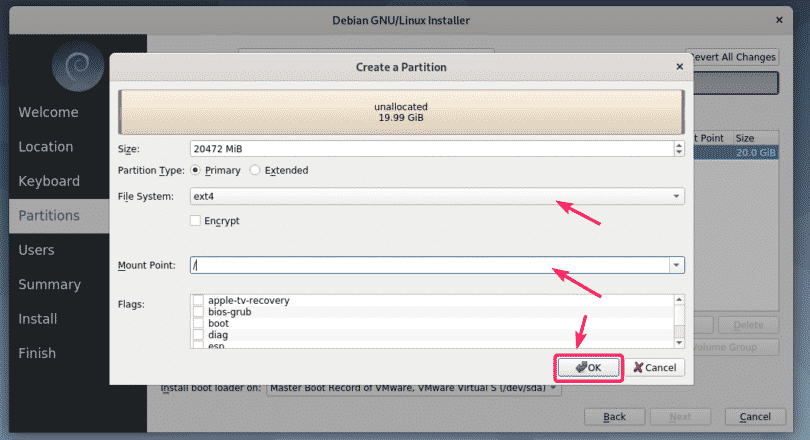Click the Back button in installer window

614,417
